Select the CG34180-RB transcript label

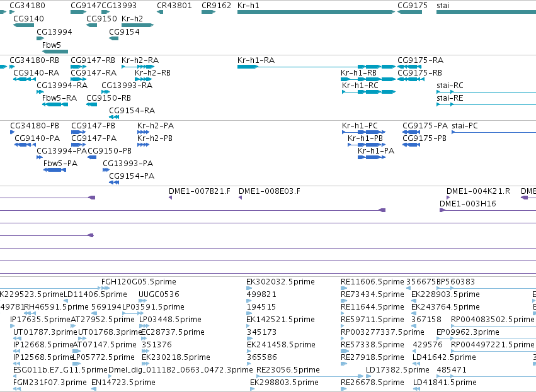[34, 60]
